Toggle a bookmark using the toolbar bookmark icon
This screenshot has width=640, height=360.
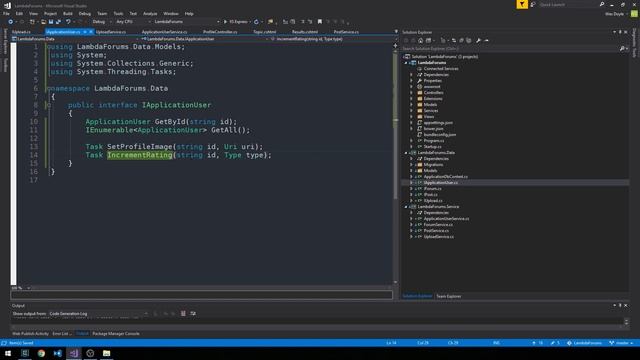click(x=320, y=22)
